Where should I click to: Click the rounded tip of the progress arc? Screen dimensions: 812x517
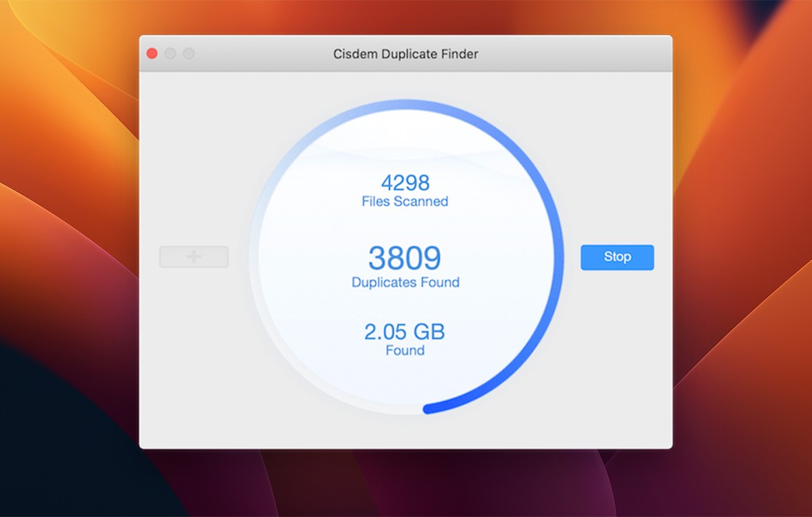[x=428, y=408]
